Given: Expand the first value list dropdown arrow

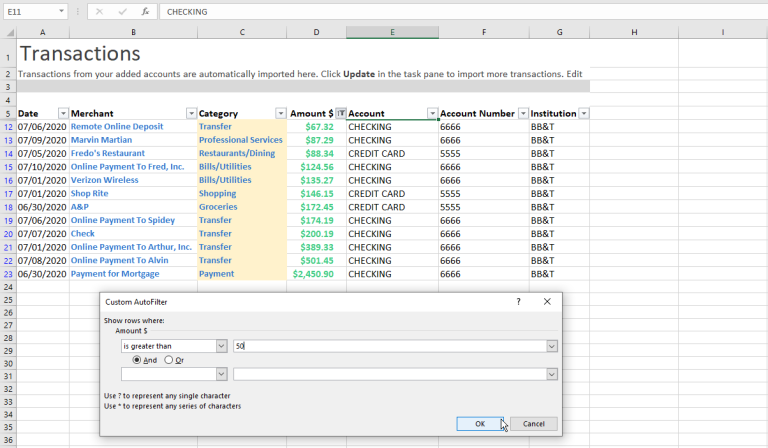Looking at the screenshot, I should tap(552, 346).
